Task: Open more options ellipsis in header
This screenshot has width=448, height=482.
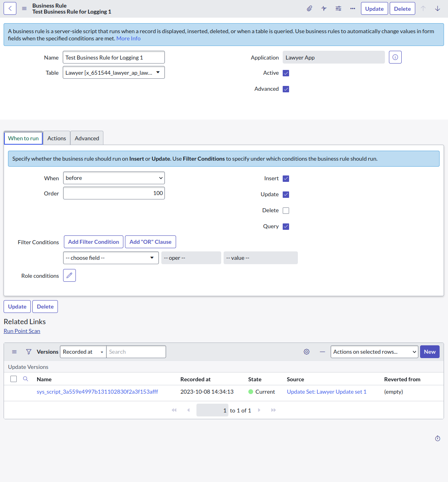Action: point(353,8)
